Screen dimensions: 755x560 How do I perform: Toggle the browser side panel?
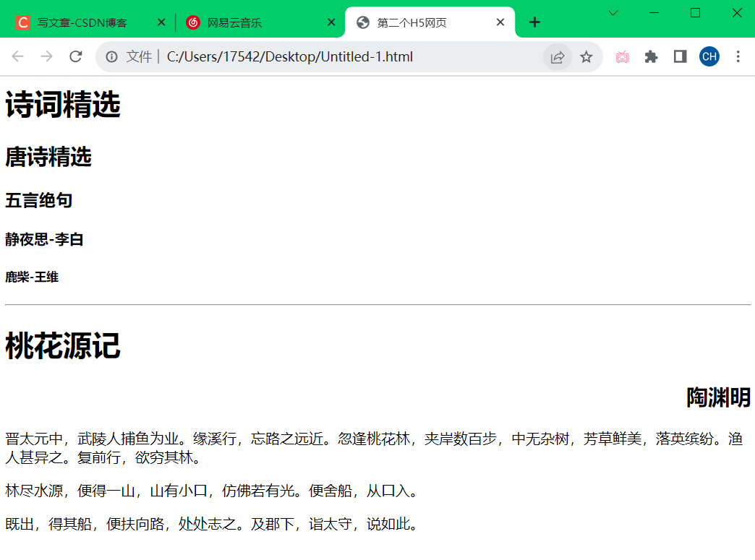680,57
